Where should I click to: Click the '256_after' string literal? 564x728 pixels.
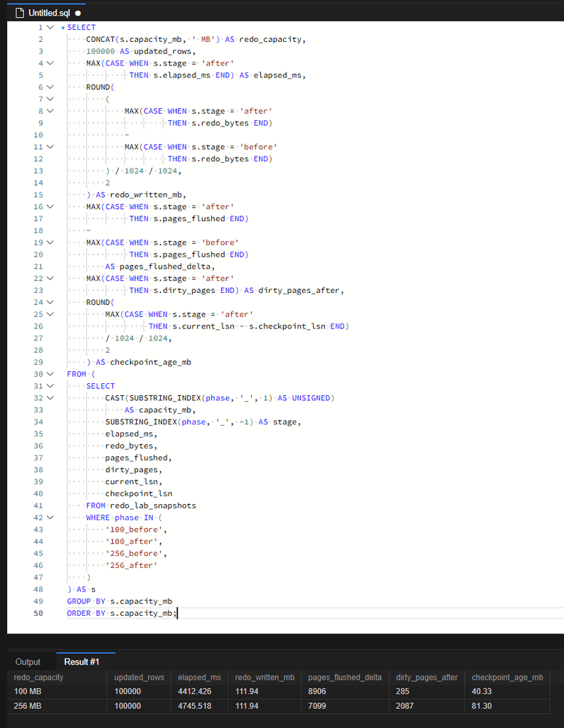132,565
